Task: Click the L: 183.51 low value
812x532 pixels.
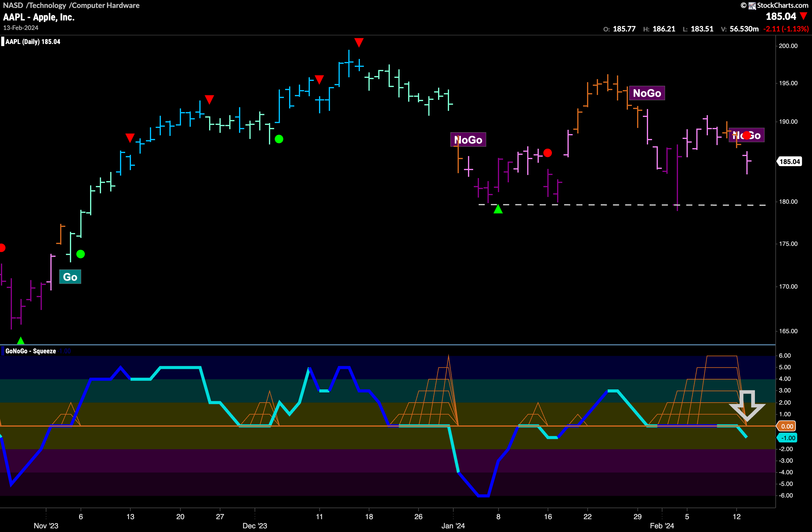Action: coord(698,29)
